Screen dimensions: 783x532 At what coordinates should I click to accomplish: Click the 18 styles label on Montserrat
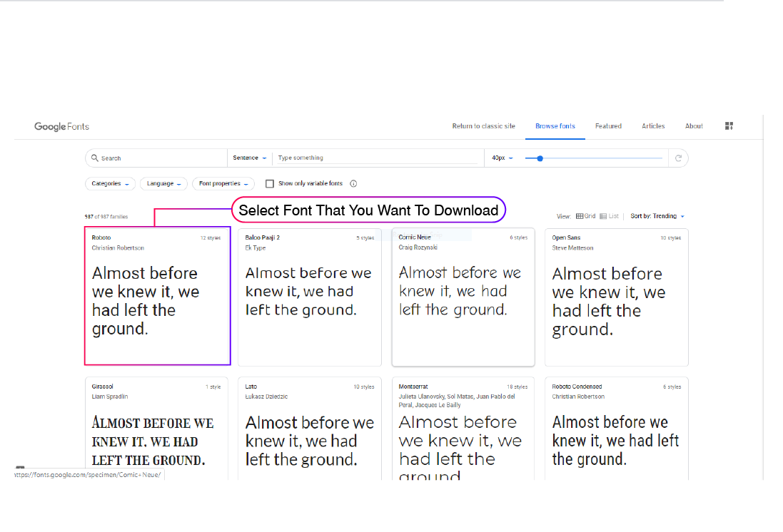pyautogui.click(x=517, y=387)
